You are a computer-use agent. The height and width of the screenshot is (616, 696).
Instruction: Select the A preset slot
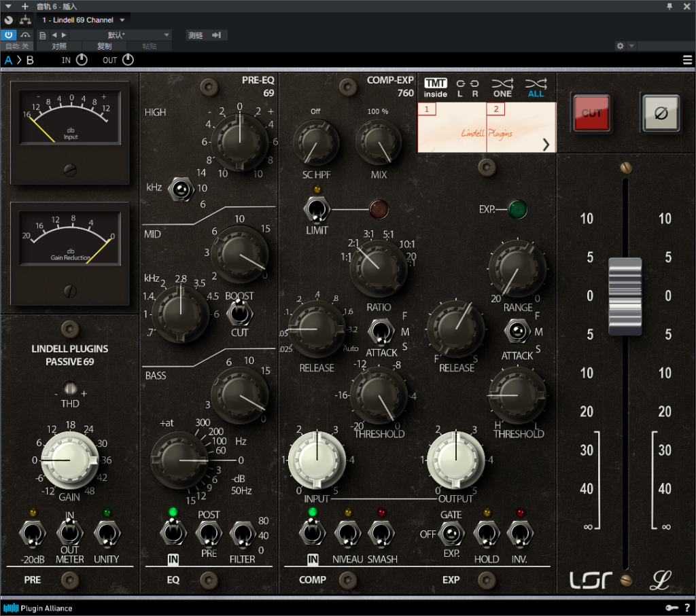8,60
